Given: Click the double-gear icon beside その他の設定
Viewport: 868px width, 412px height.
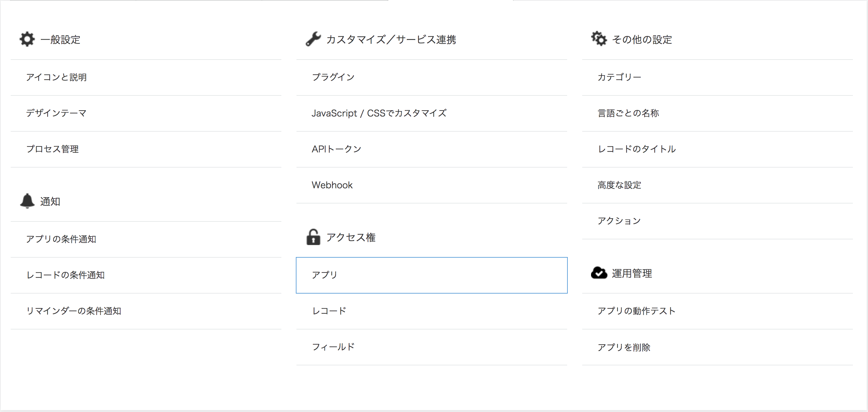Looking at the screenshot, I should (599, 39).
